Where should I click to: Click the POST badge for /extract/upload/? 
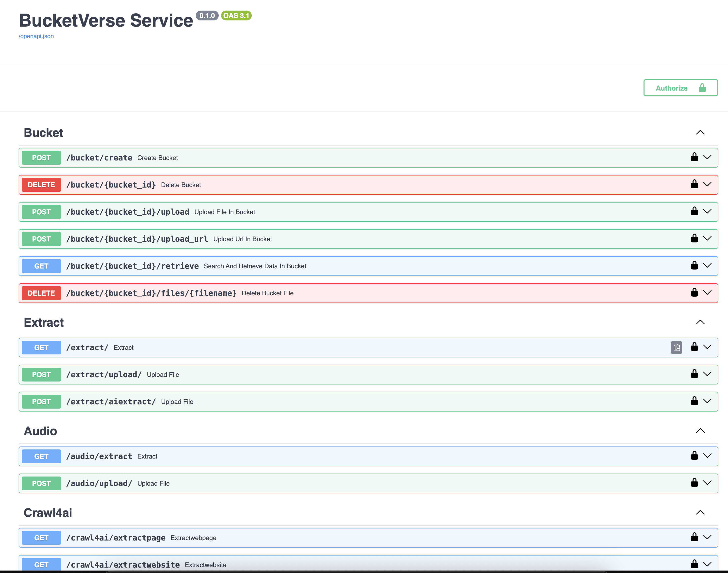pyautogui.click(x=41, y=375)
